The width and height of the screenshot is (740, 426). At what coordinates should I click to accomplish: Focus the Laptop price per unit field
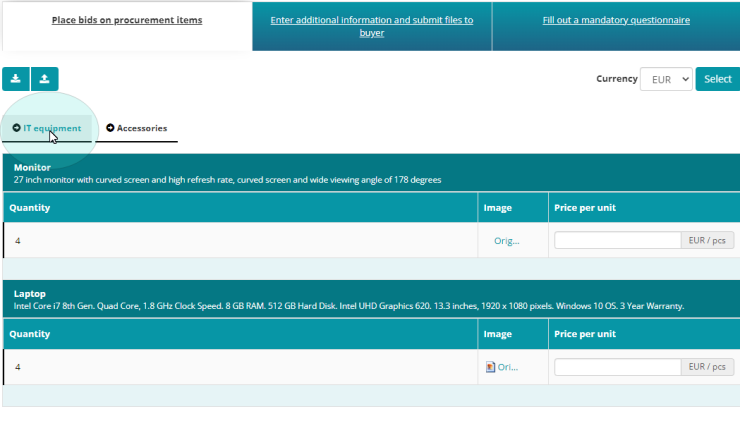tap(617, 367)
